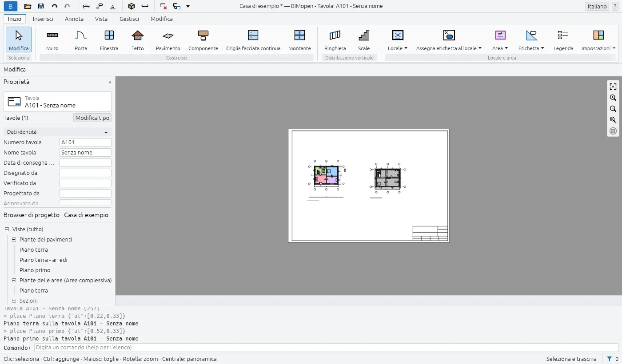Open Piano terra - arredi view
Viewport: 622px width, 364px height.
44,260
